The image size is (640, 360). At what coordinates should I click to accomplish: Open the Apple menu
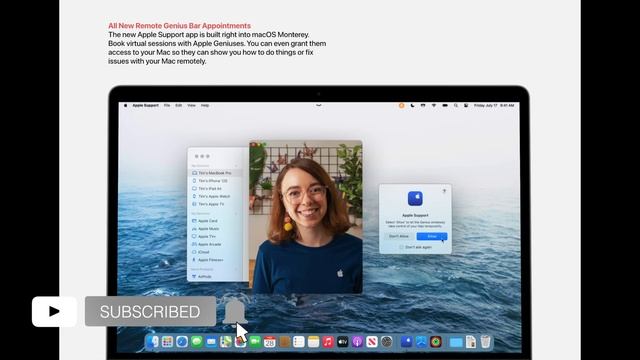[x=125, y=105]
